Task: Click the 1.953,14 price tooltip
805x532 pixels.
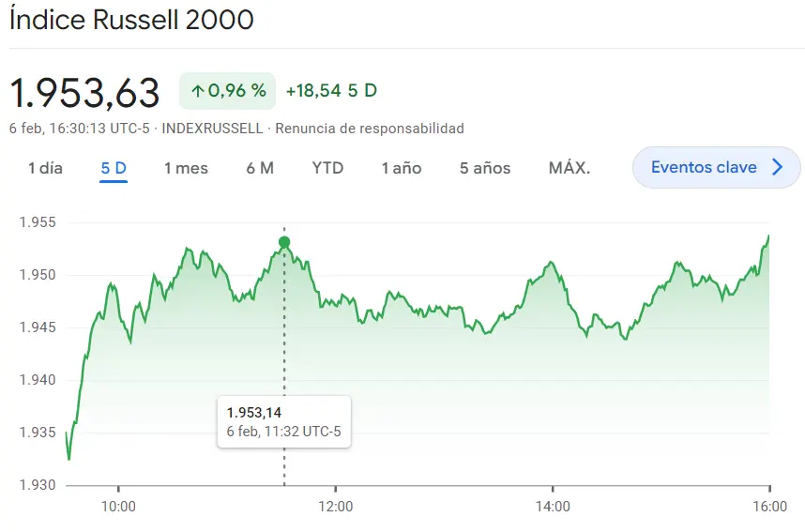Action: click(283, 421)
